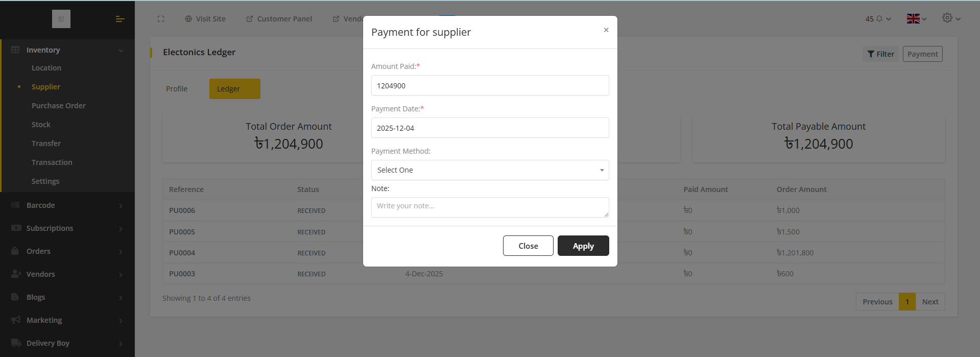Click the site logo in the sidebar header
This screenshot has width=980, height=357.
coord(61,19)
